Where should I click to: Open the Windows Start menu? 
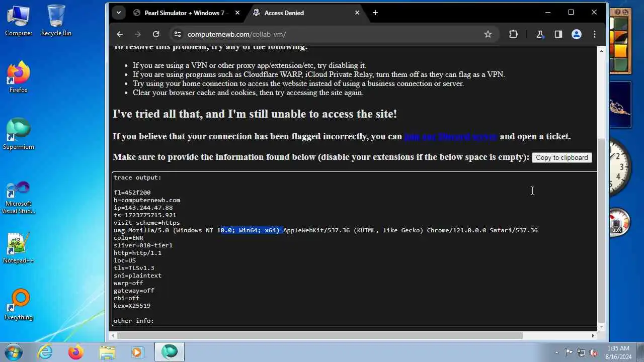coord(14,352)
